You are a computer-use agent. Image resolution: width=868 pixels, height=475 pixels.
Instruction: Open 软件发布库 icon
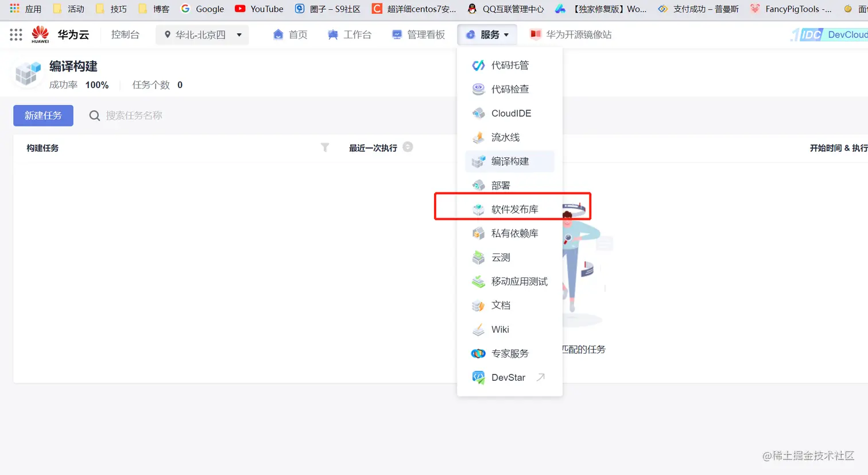pos(478,210)
